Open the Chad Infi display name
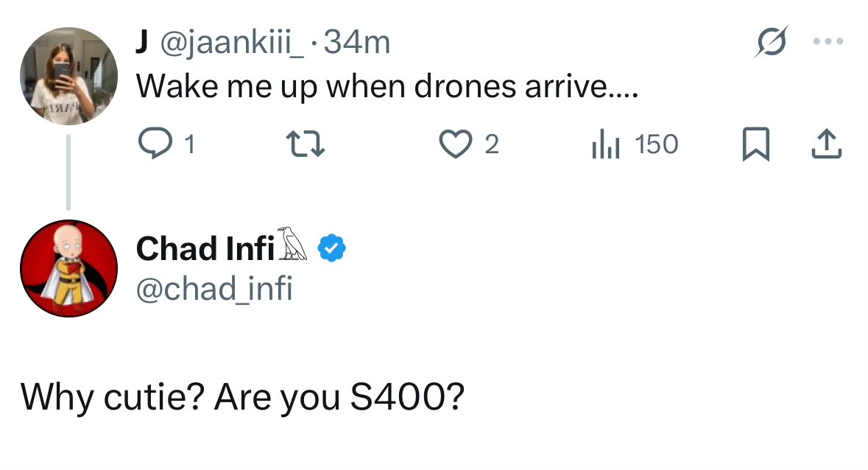 pyautogui.click(x=205, y=249)
